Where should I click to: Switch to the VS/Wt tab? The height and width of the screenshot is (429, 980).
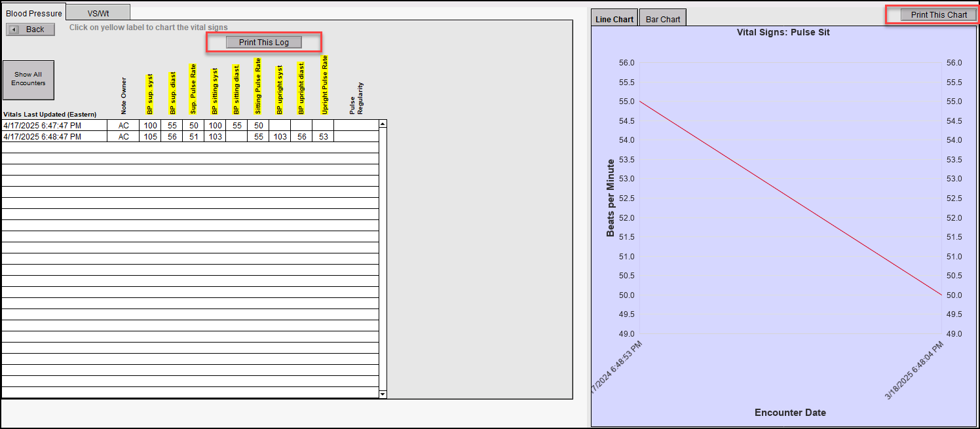98,13
